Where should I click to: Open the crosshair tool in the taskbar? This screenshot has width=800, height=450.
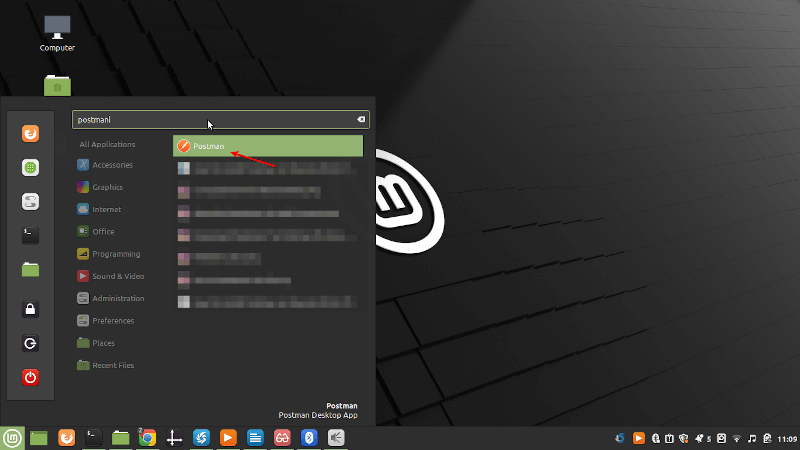tap(174, 438)
